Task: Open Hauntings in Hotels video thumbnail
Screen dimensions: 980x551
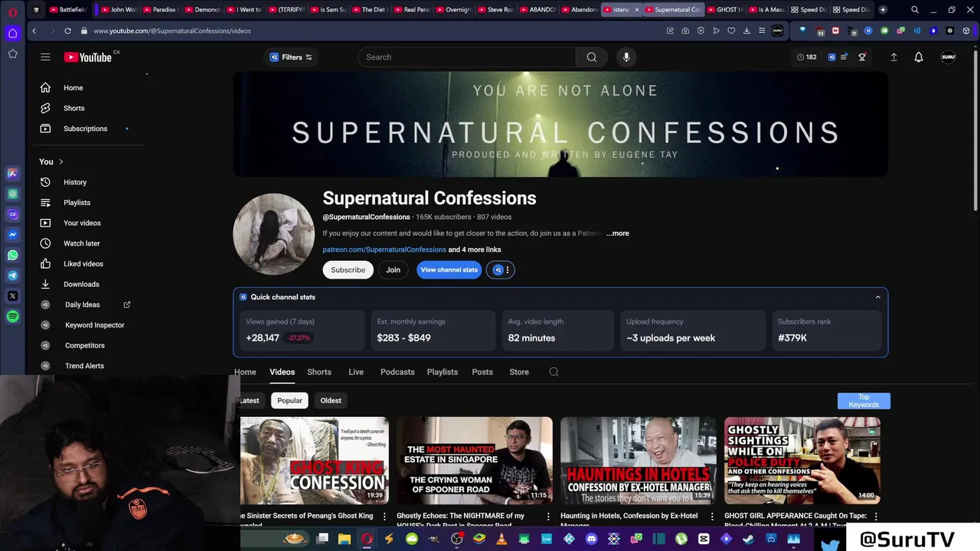Action: pyautogui.click(x=639, y=460)
